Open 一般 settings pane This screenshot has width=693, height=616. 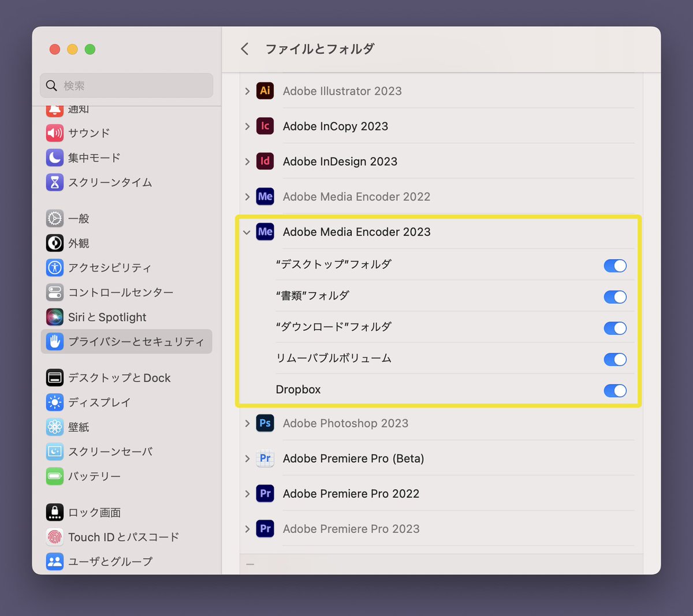(126, 218)
